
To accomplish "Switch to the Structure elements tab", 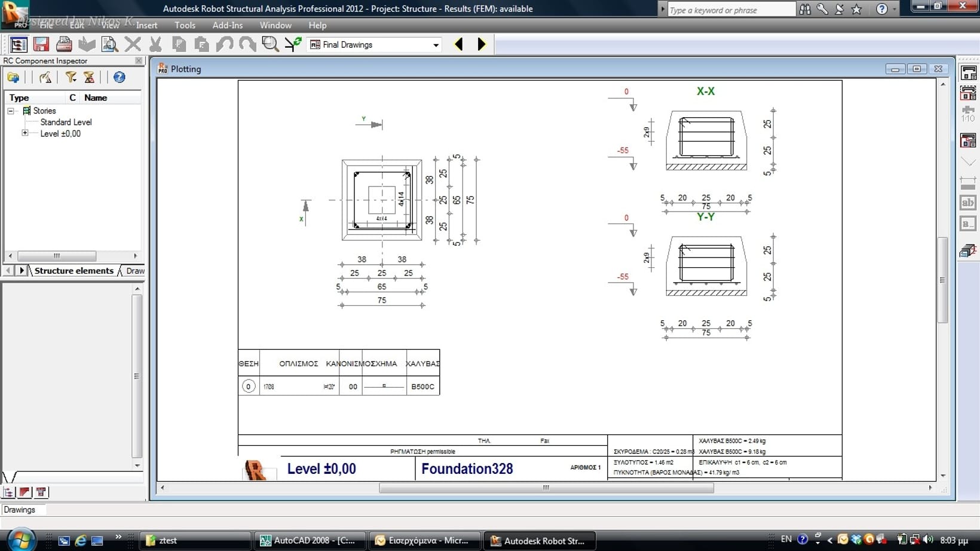I will coord(73,271).
